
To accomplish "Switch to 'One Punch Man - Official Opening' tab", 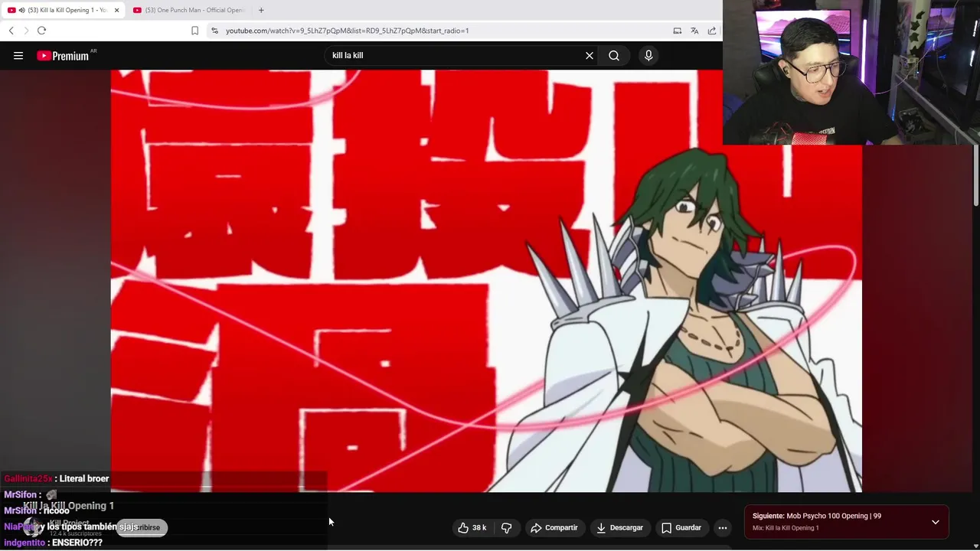I will tap(190, 10).
